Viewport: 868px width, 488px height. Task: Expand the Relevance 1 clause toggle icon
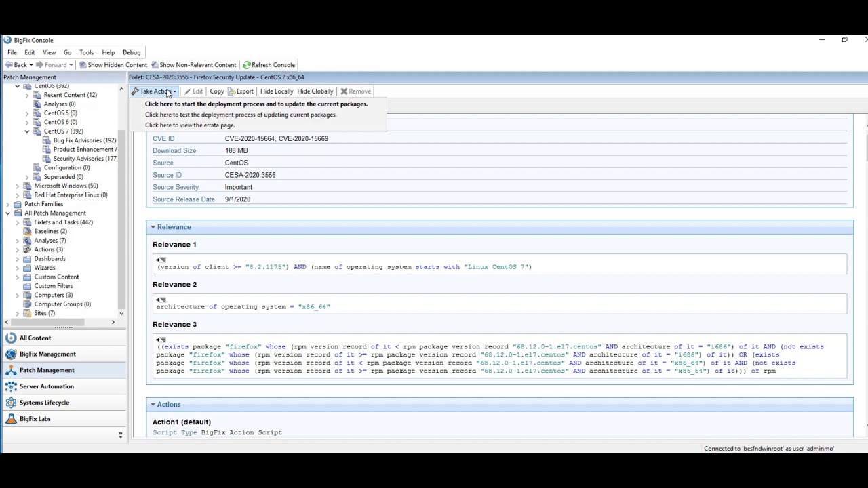point(161,260)
